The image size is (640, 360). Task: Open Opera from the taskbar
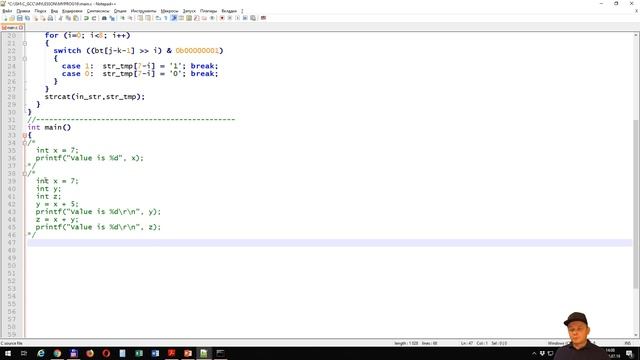coord(106,353)
